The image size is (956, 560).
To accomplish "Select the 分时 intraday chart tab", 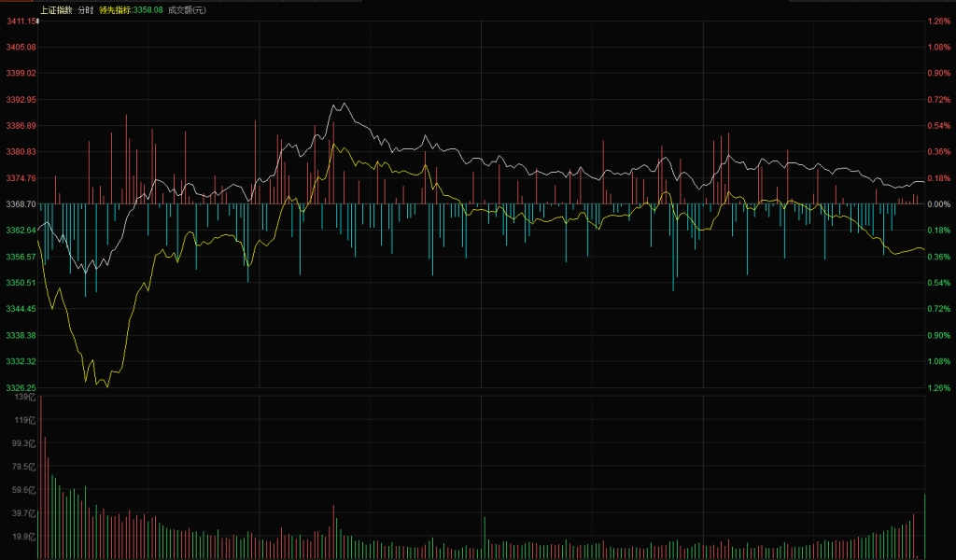I will point(85,9).
